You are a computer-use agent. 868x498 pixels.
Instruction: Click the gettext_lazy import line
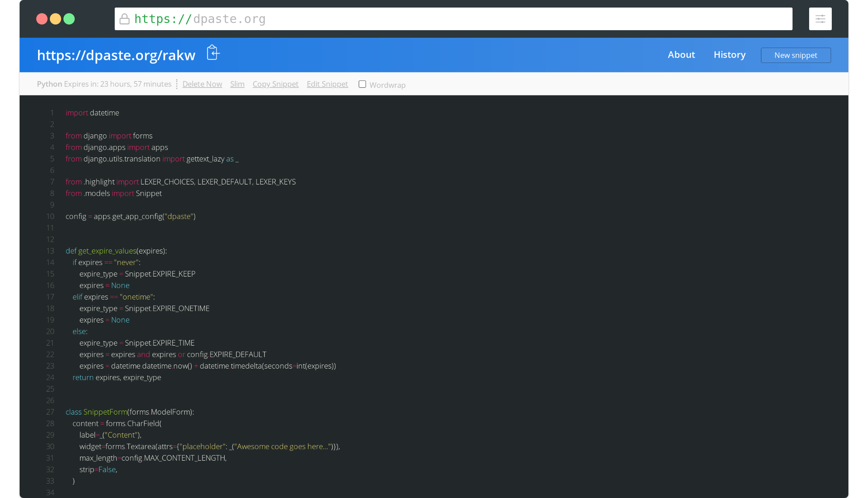152,159
